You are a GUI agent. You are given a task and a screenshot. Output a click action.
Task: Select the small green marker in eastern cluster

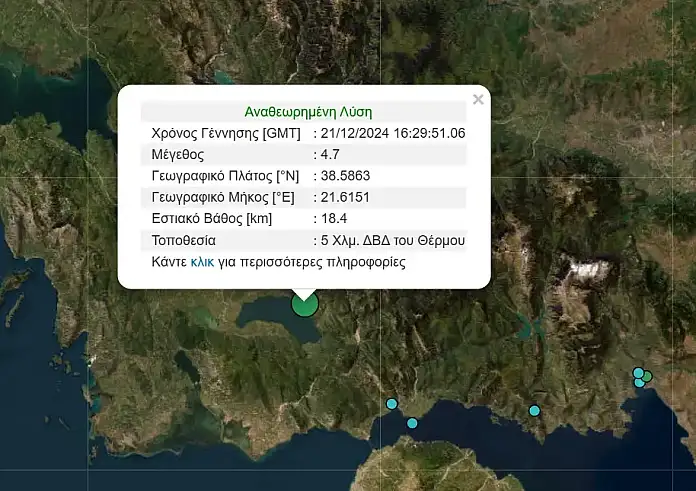tap(647, 377)
